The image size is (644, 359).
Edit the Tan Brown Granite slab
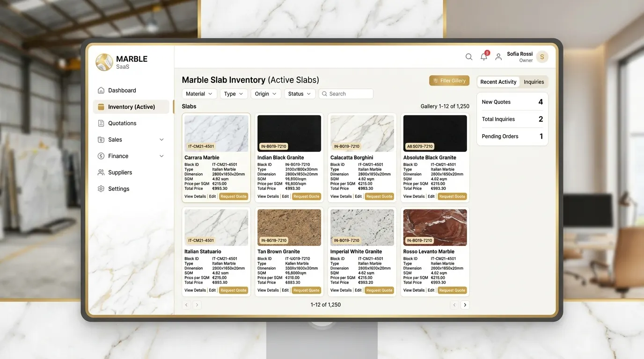[x=285, y=290]
